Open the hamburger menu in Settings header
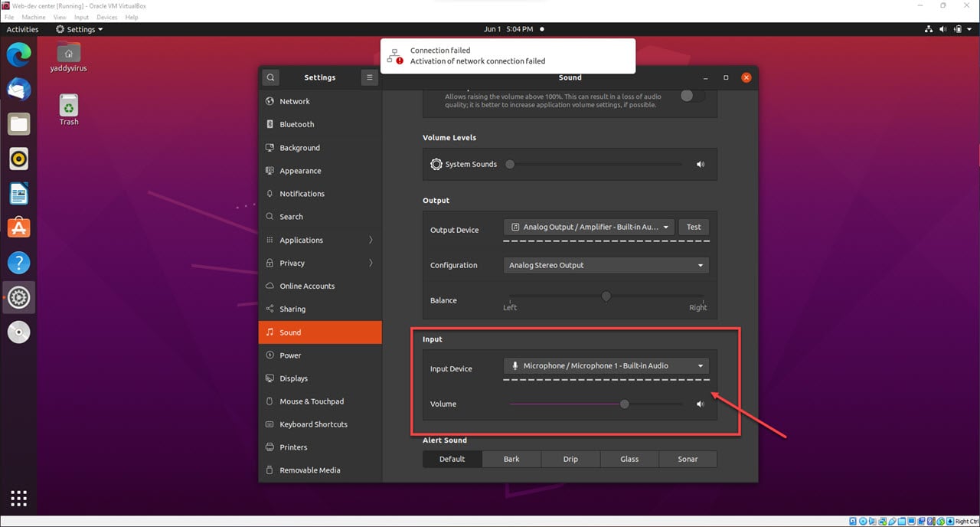980x527 pixels. pyautogui.click(x=369, y=77)
